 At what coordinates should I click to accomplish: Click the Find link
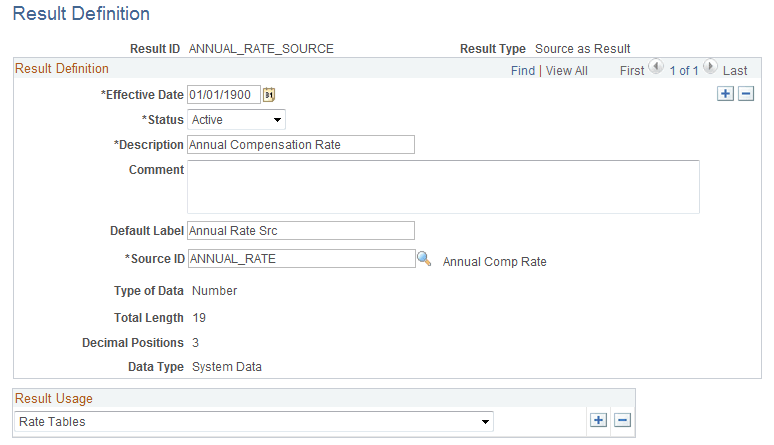point(522,71)
